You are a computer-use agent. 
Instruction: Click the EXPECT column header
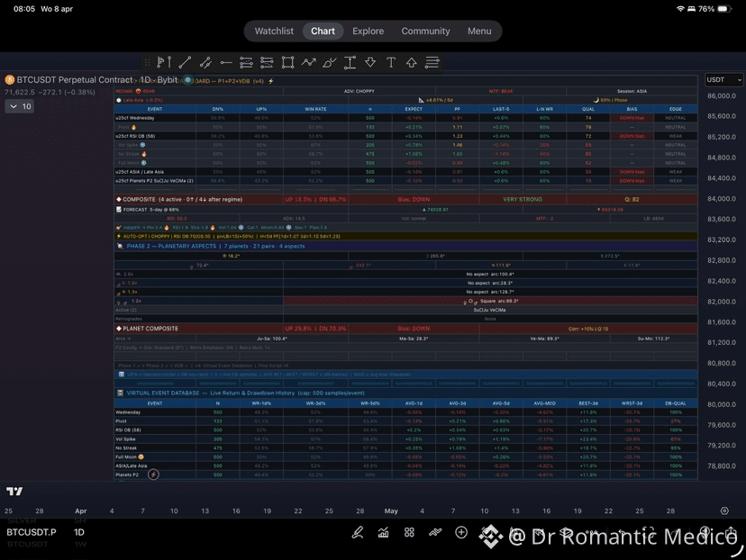[x=414, y=109]
